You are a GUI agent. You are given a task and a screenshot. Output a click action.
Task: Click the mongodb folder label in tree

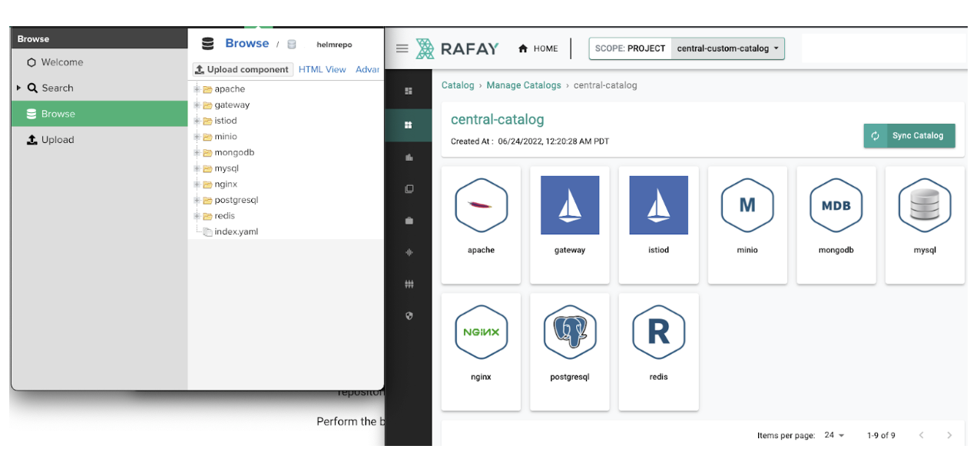[234, 152]
